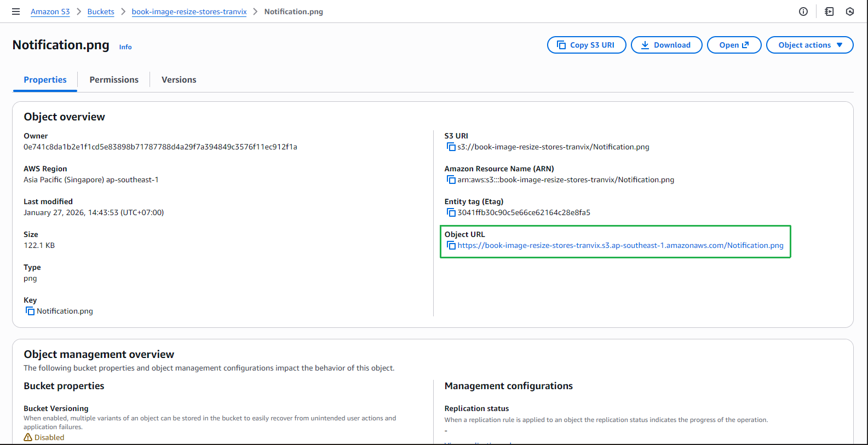The width and height of the screenshot is (868, 445).
Task: Click the Object overview heading
Action: click(65, 117)
